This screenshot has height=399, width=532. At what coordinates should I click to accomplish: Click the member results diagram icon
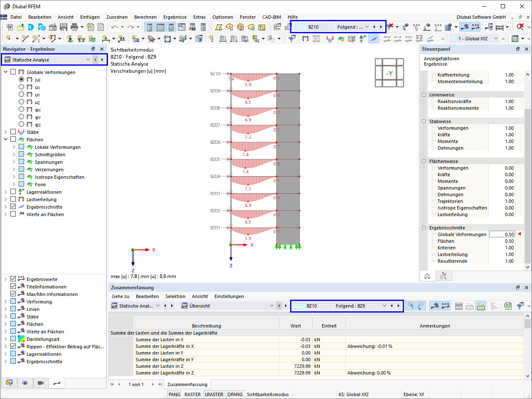click(x=330, y=39)
